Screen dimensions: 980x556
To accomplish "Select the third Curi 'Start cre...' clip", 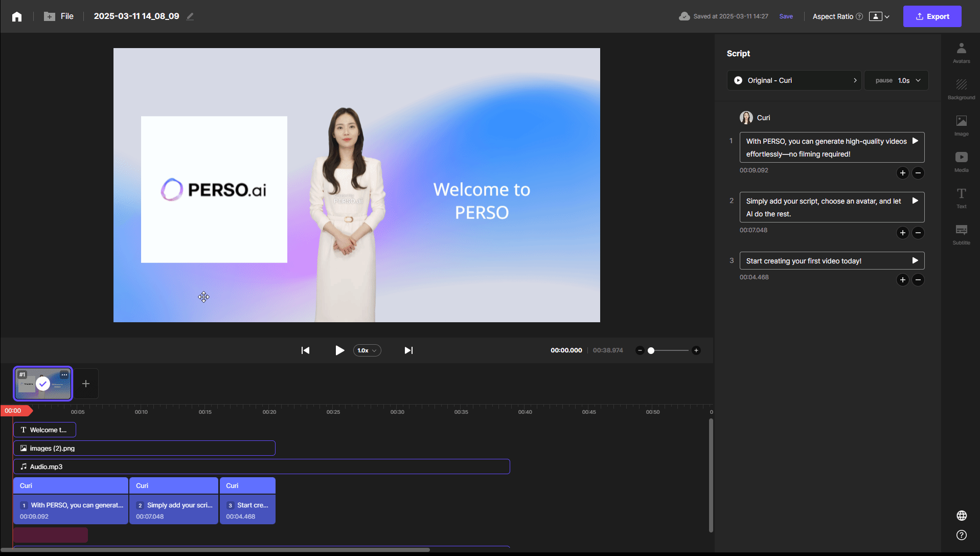I will (x=247, y=501).
